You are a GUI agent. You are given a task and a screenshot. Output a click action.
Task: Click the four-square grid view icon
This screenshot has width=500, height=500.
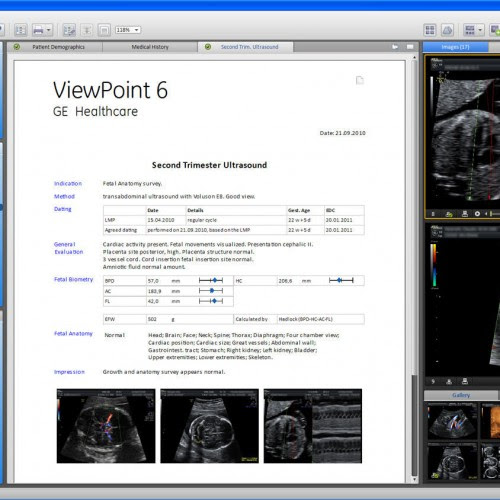click(430, 30)
